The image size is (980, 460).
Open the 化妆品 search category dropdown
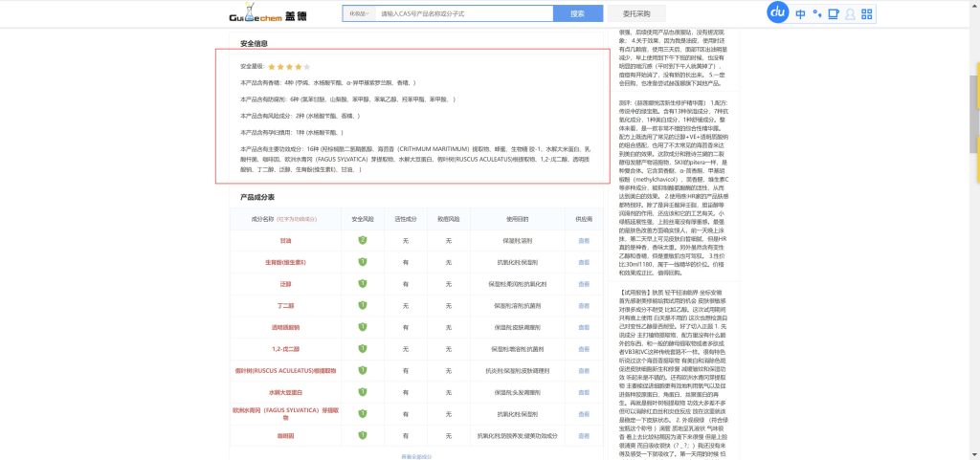point(358,14)
